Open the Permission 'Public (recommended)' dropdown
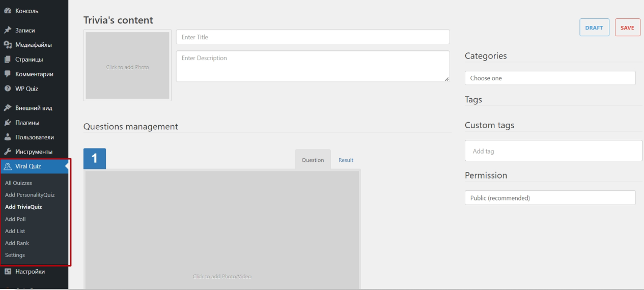This screenshot has width=644, height=290. point(550,198)
